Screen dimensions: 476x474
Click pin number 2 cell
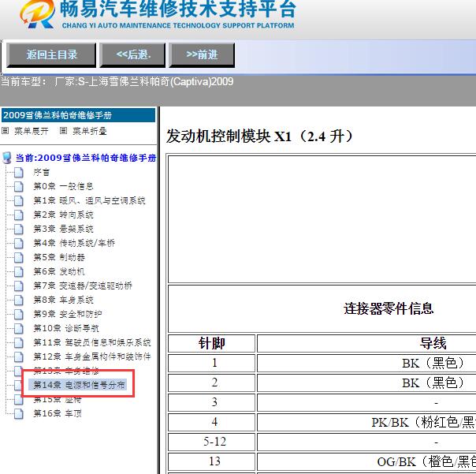211,383
